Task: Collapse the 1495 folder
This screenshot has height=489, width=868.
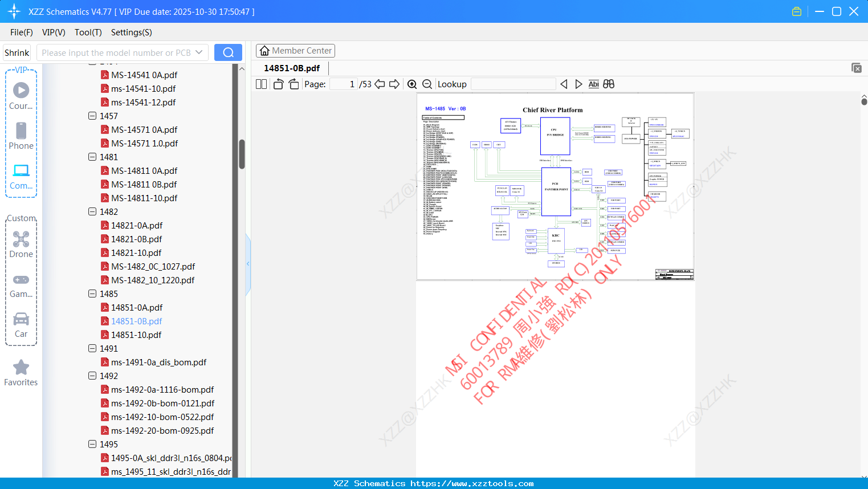Action: click(x=92, y=444)
